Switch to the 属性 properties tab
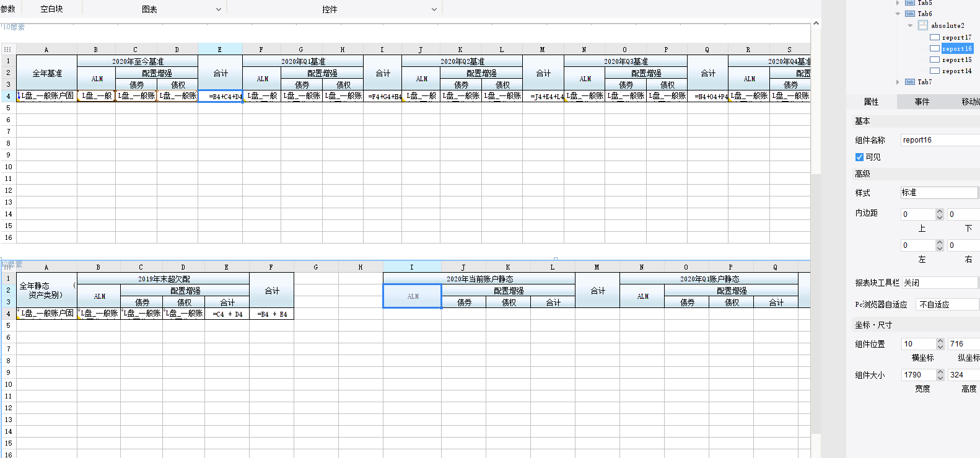This screenshot has height=458, width=980. coord(871,102)
